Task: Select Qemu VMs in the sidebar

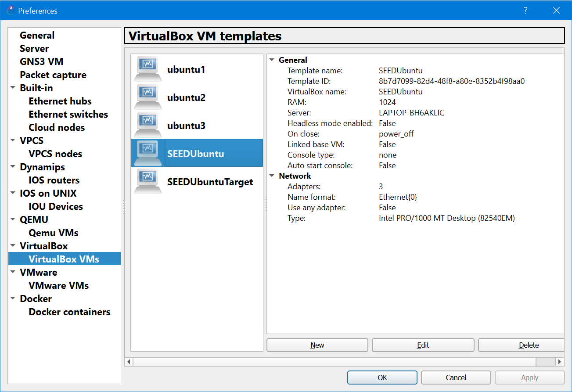Action: coord(54,233)
